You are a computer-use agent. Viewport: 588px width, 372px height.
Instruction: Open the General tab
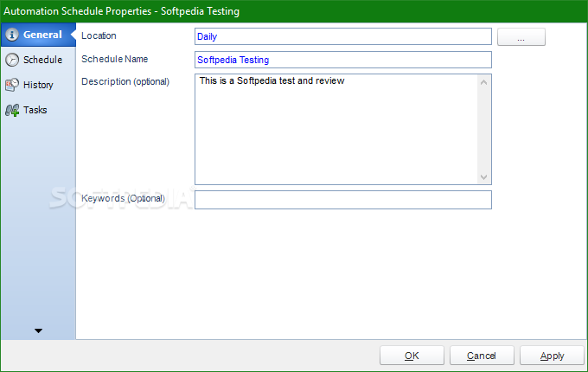(x=38, y=35)
